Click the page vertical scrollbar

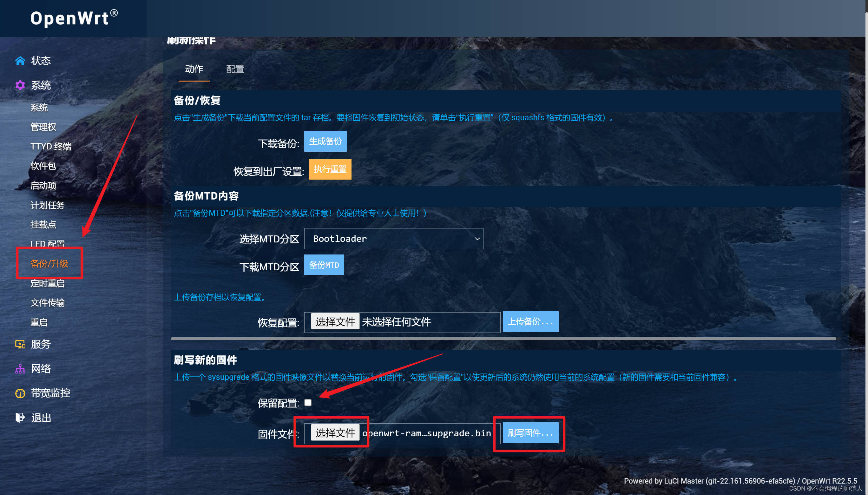(x=866, y=247)
